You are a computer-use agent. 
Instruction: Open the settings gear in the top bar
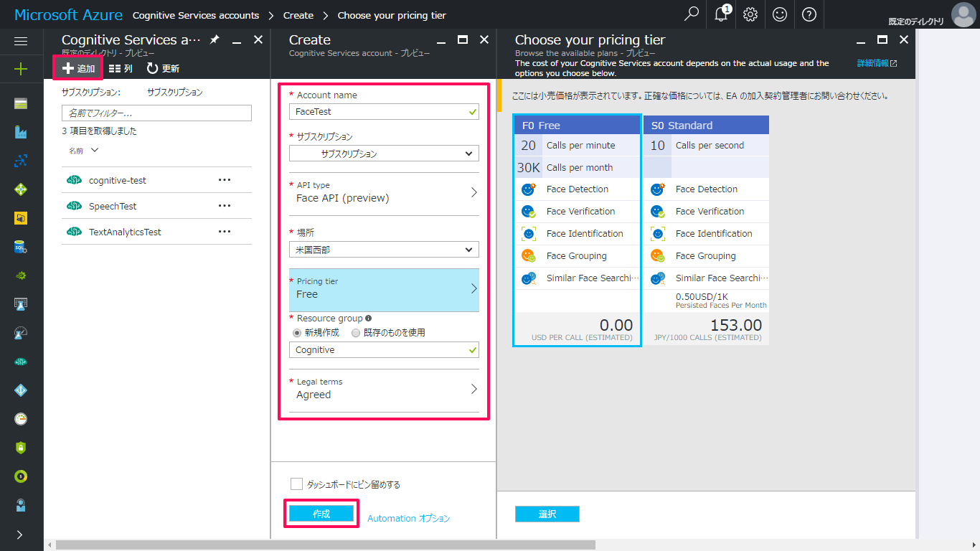[x=750, y=14]
